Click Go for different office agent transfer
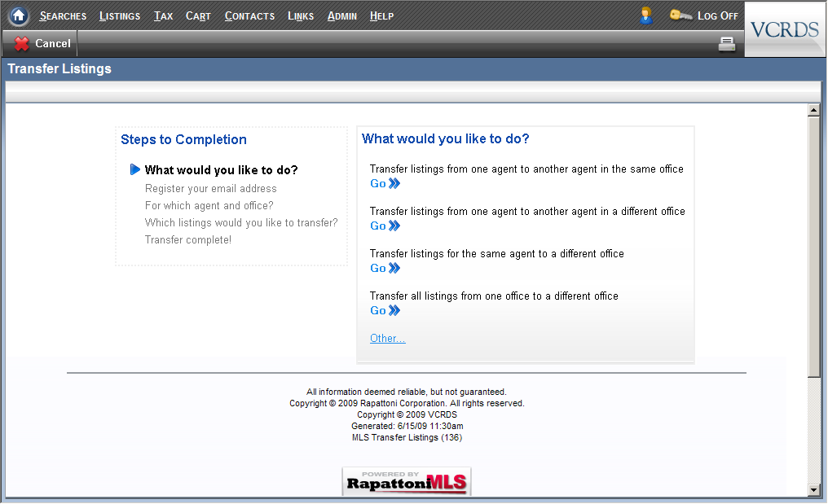The width and height of the screenshot is (828, 504). coord(378,226)
